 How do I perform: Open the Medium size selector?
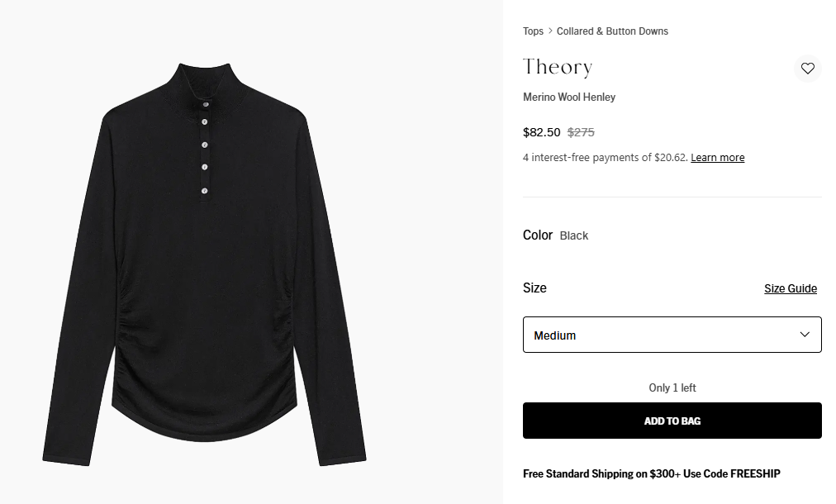pyautogui.click(x=671, y=335)
